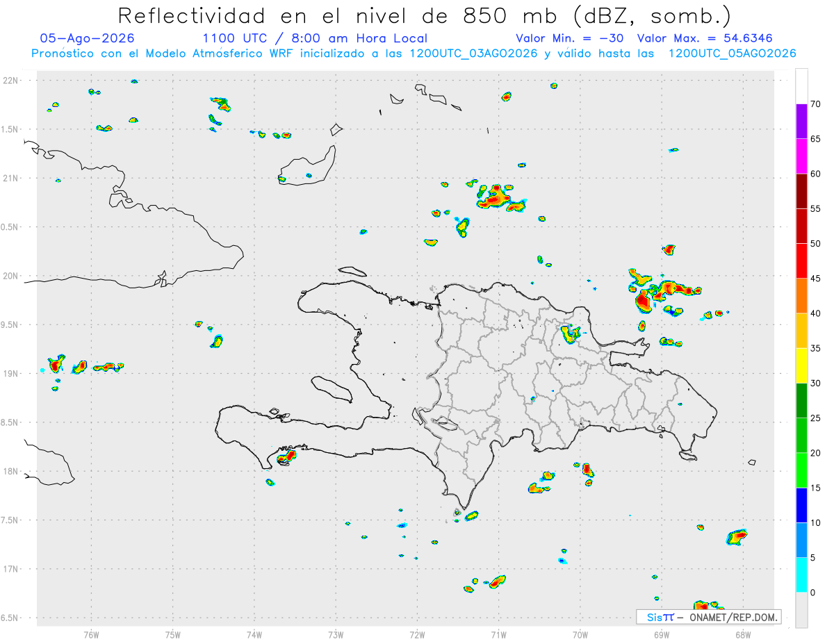The image size is (834, 644).
Task: Pick the bright red 45–50 dBZ color band
Action: pyautogui.click(x=801, y=261)
